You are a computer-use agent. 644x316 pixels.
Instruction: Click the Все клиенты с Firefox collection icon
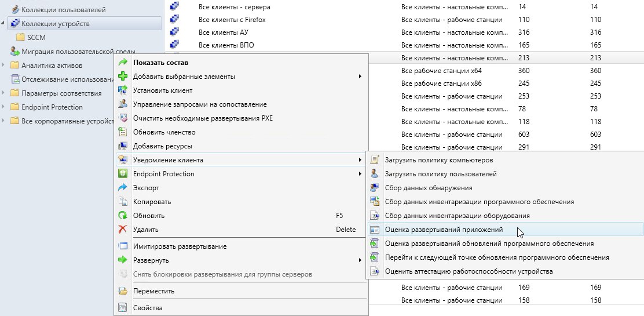click(175, 20)
